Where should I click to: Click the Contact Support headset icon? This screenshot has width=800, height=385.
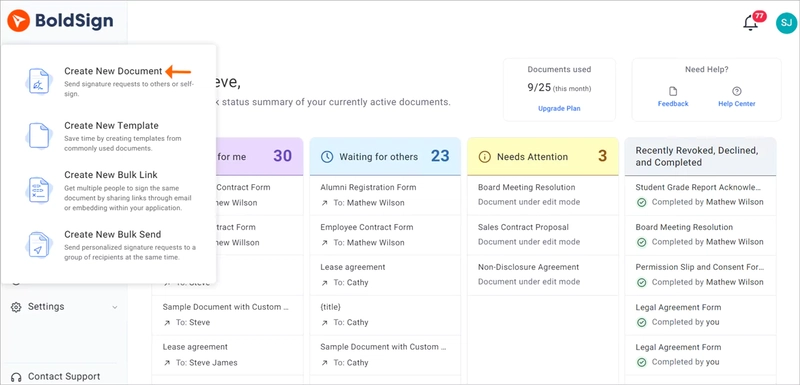(x=16, y=377)
